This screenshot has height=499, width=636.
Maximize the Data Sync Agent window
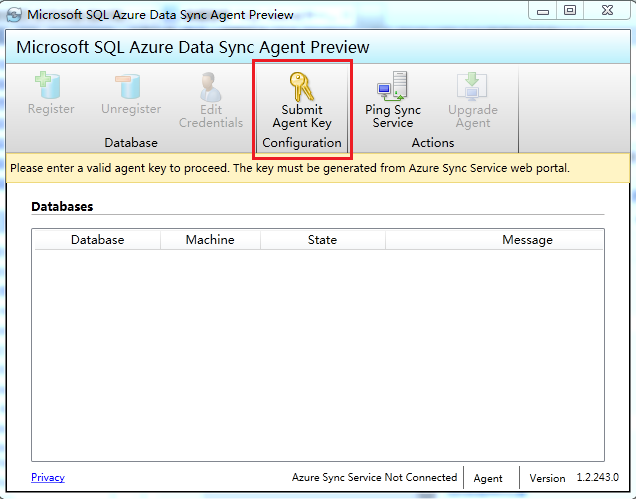point(570,11)
